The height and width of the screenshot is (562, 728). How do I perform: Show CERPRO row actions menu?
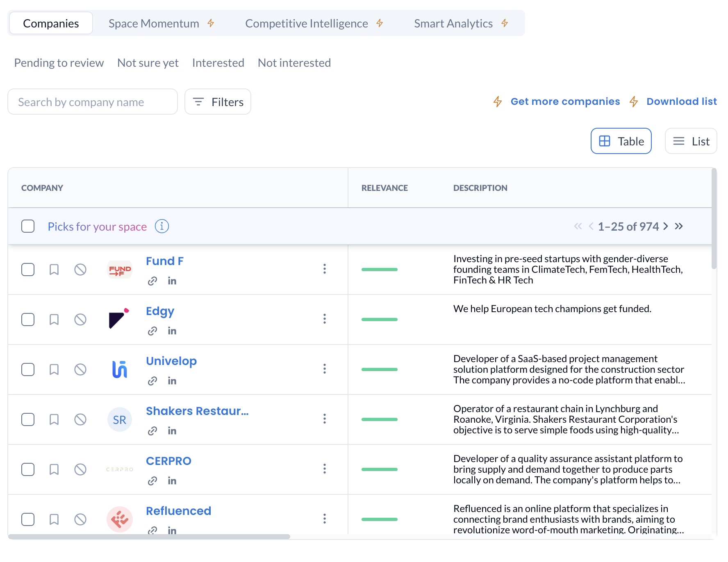coord(325,469)
